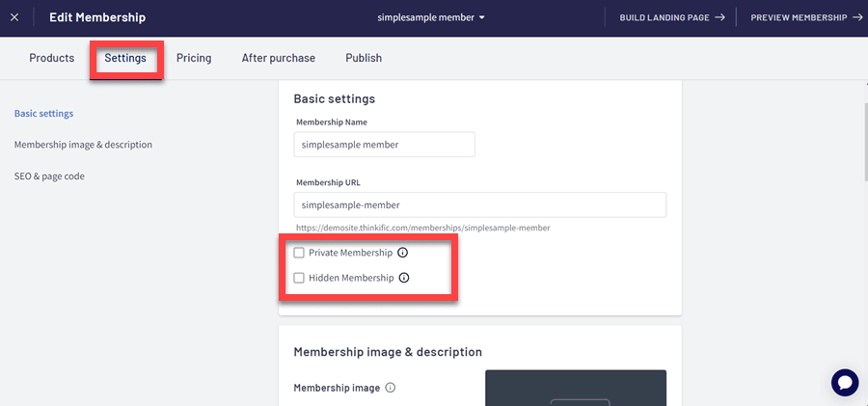Screen dimensions: 868x406
Task: Jump to Membership image & description section
Action: tap(83, 145)
